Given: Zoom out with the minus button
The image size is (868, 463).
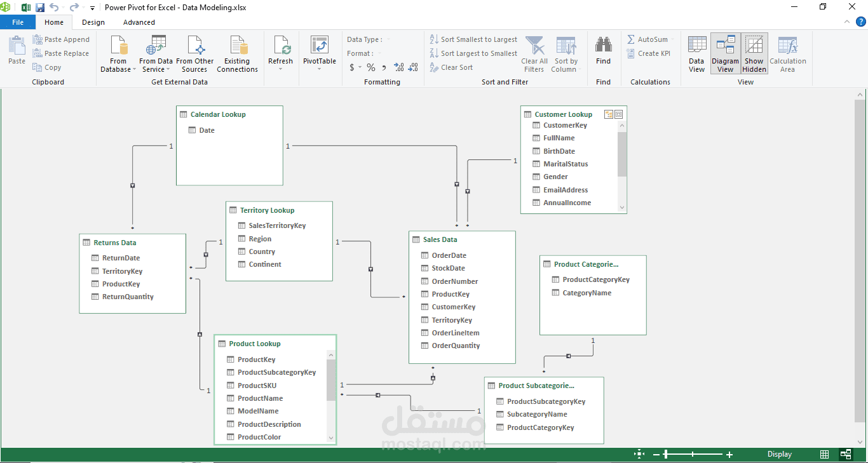Looking at the screenshot, I should [x=656, y=454].
